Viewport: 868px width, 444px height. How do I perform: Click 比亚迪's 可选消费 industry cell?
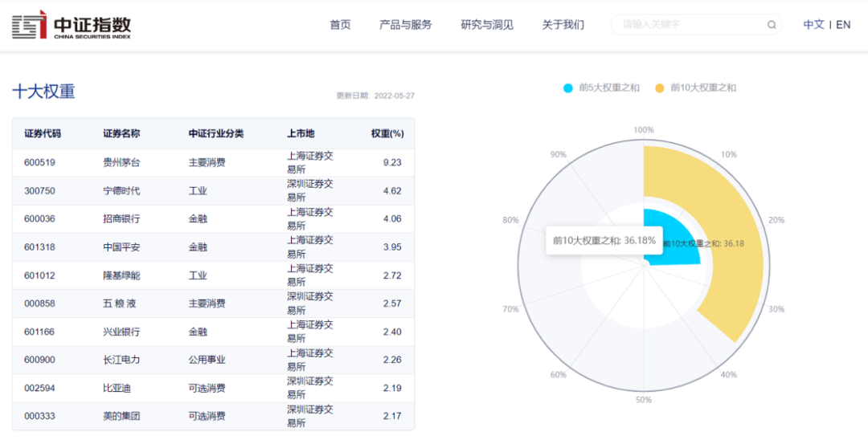[x=207, y=388]
